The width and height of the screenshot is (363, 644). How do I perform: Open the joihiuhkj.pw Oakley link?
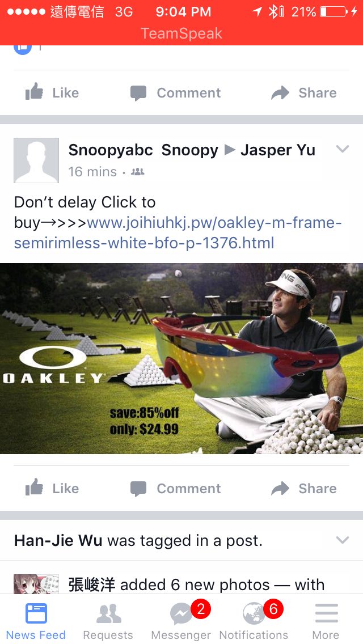coord(178,232)
